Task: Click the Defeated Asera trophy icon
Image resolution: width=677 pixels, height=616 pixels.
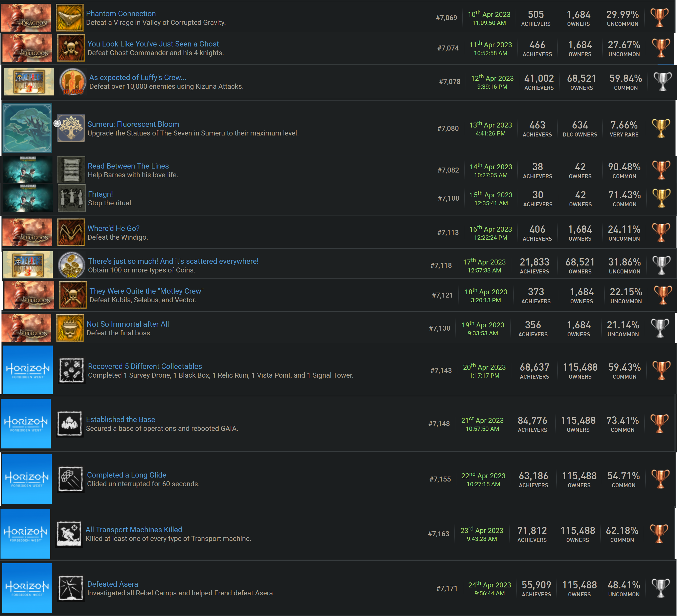Action: [71, 588]
